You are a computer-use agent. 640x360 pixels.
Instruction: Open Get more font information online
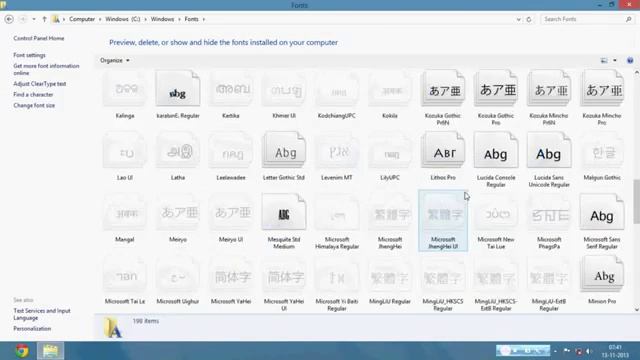pyautogui.click(x=46, y=69)
